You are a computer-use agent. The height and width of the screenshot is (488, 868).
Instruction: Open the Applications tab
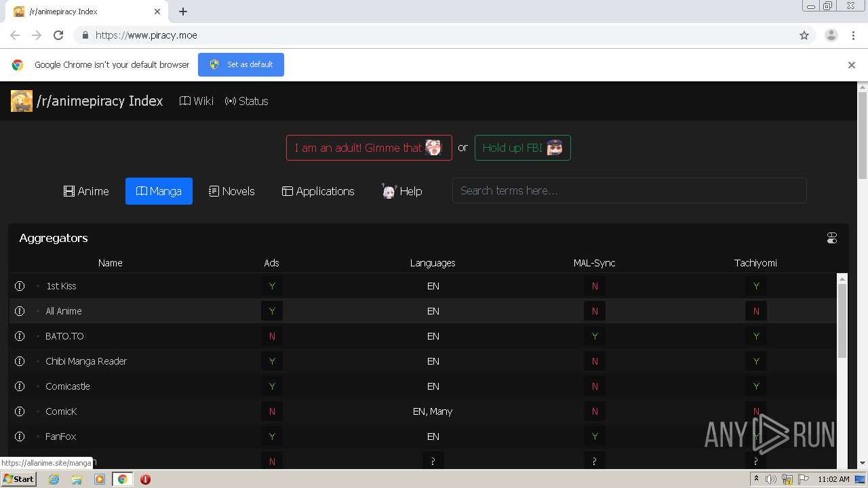[x=318, y=191]
